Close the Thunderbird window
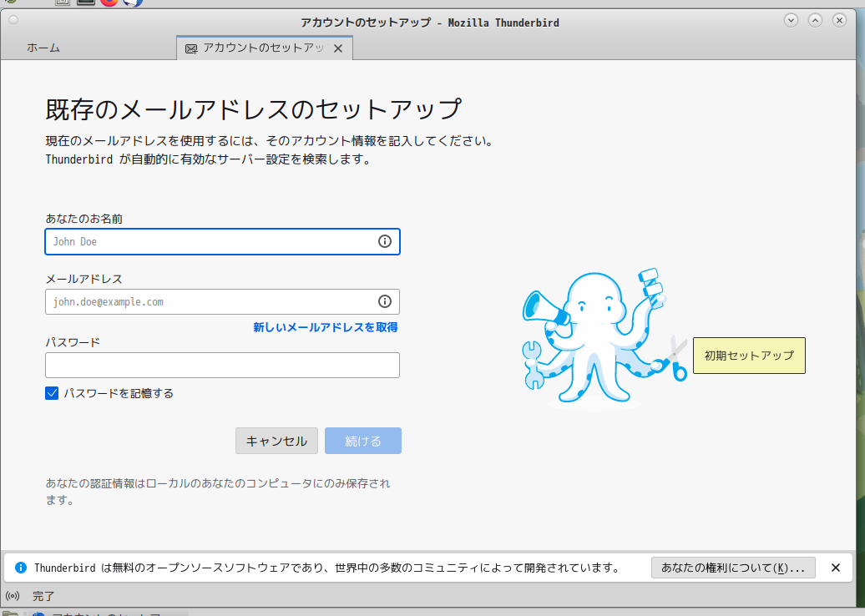 coord(840,20)
